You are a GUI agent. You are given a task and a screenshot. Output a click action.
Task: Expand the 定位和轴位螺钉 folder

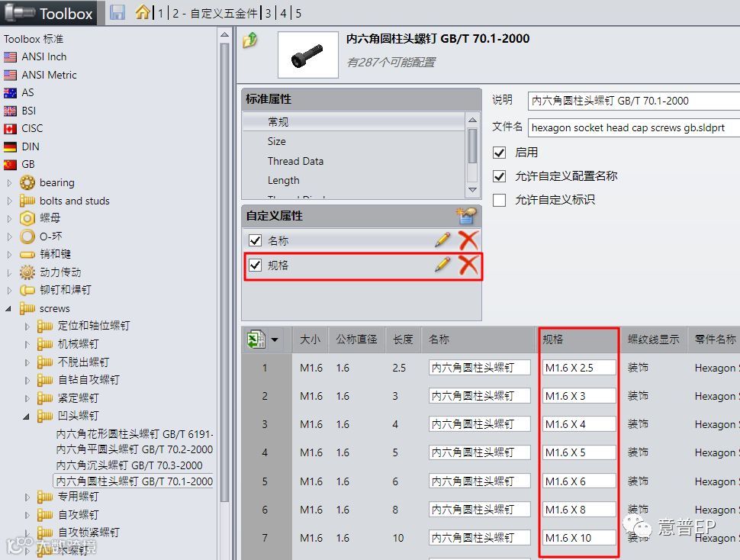coord(27,326)
